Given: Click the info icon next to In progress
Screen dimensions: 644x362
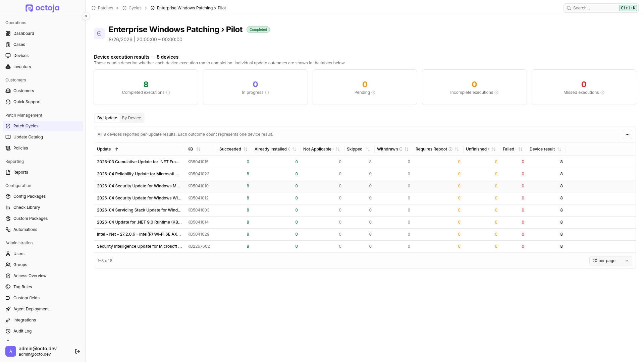Looking at the screenshot, I should 267,93.
